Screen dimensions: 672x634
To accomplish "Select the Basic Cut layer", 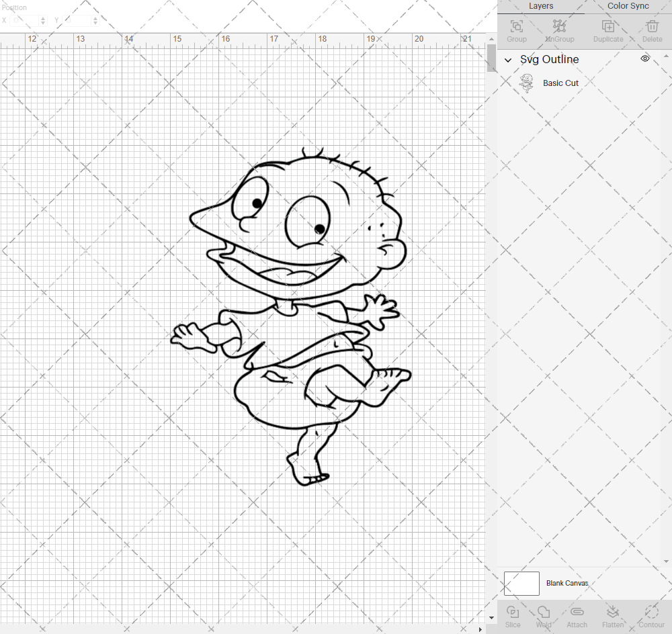I will coord(561,83).
